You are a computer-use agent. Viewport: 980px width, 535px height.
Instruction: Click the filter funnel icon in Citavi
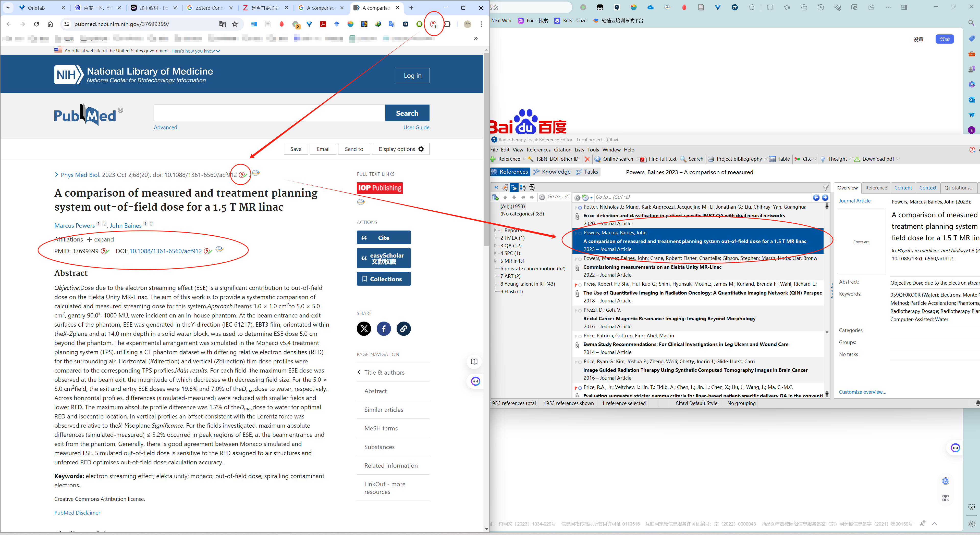click(825, 187)
